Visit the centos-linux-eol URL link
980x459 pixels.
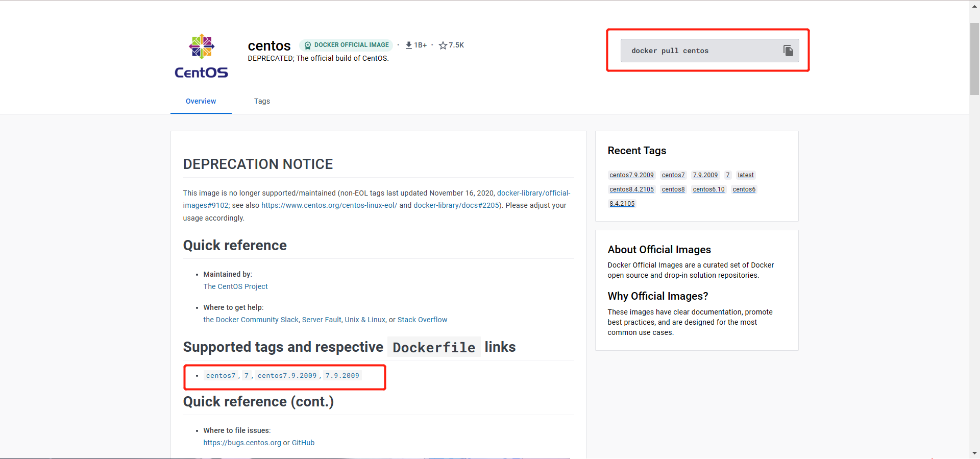pos(329,205)
